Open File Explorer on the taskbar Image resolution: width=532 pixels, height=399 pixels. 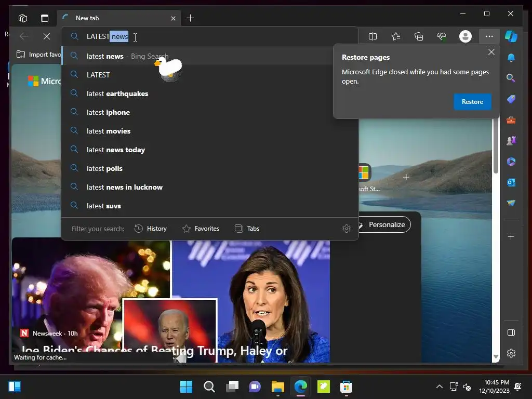click(277, 387)
